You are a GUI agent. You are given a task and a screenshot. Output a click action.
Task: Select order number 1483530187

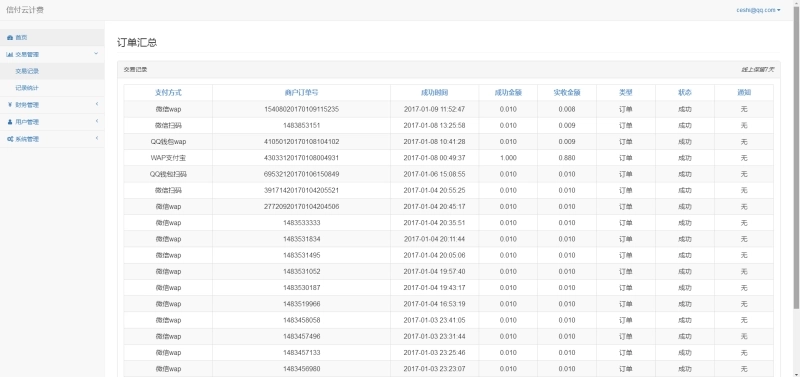coord(302,288)
